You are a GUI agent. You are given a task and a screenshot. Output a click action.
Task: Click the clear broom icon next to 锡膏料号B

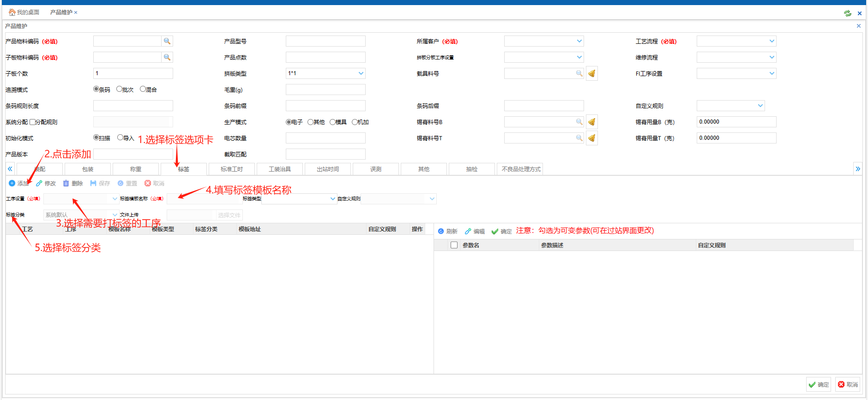tap(591, 122)
